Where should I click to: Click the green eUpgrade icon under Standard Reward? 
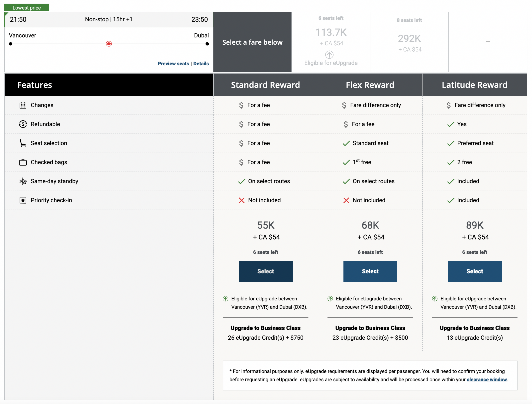pyautogui.click(x=225, y=299)
